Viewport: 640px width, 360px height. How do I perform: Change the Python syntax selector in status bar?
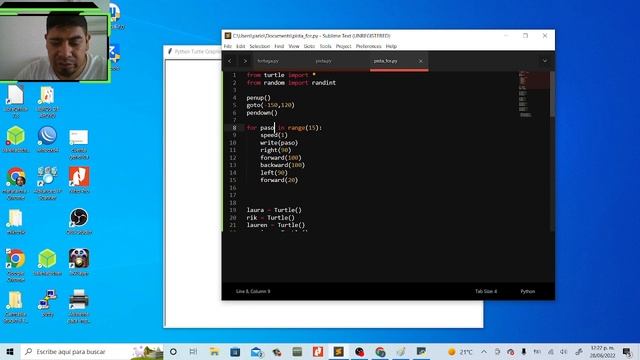527,291
